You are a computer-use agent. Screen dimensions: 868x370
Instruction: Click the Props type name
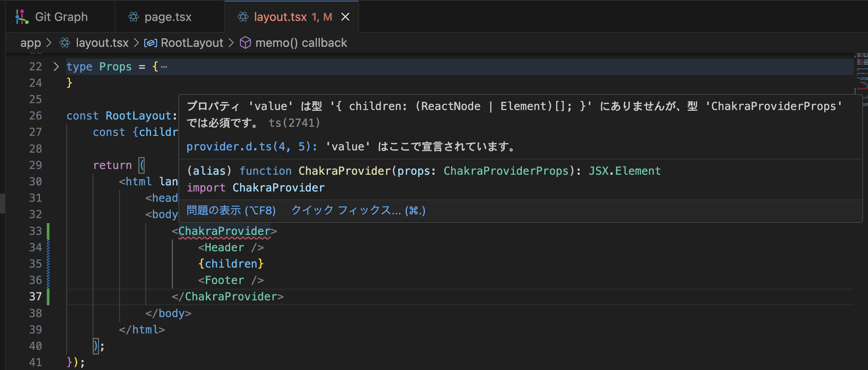(x=115, y=67)
